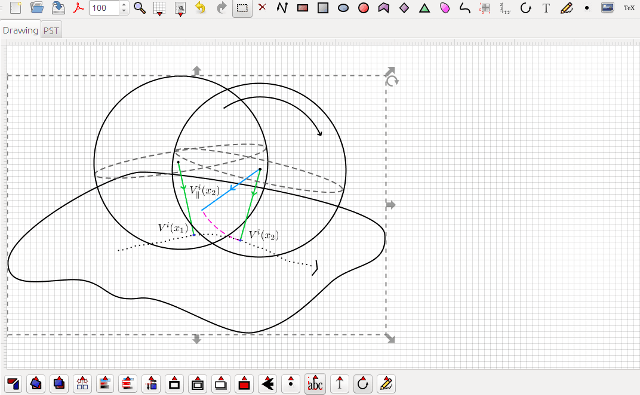Open the grid display dropdown
This screenshot has height=395, width=640.
[159, 8]
